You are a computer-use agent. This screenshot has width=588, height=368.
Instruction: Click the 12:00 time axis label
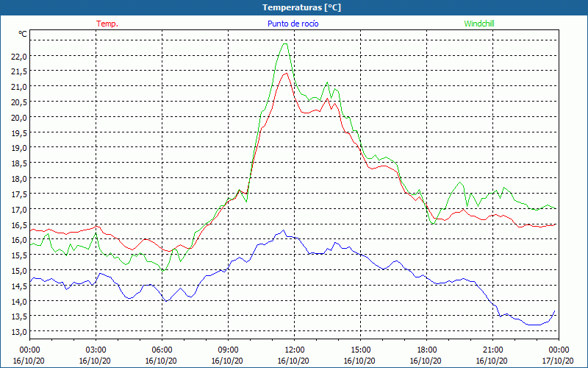295,350
